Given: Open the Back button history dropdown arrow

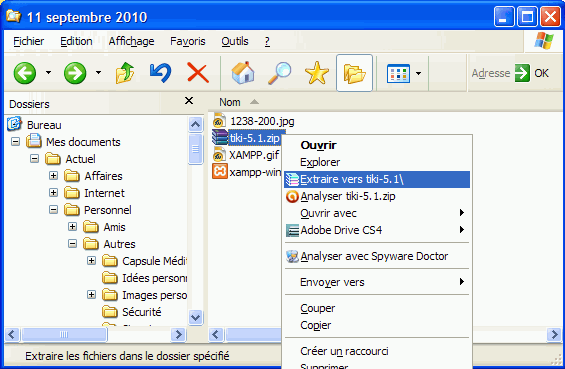Looking at the screenshot, I should 48,73.
